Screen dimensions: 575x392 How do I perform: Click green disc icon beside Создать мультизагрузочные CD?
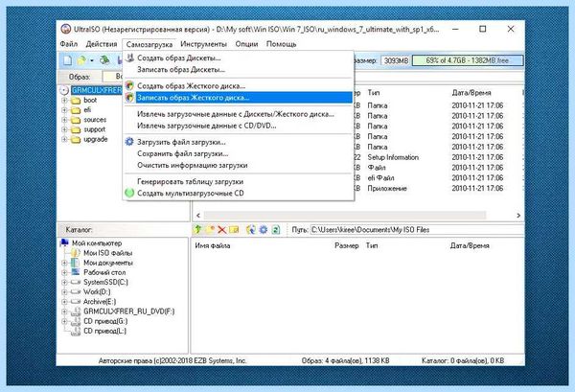129,193
